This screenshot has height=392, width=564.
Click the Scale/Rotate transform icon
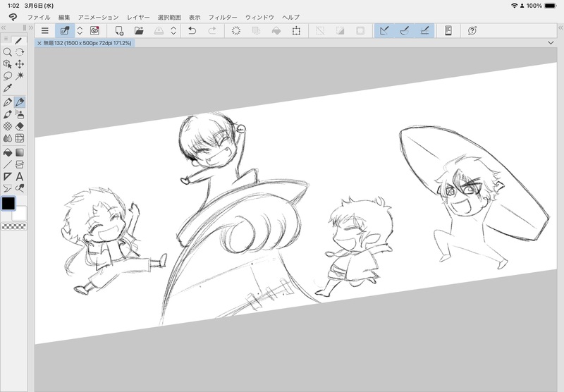[296, 31]
